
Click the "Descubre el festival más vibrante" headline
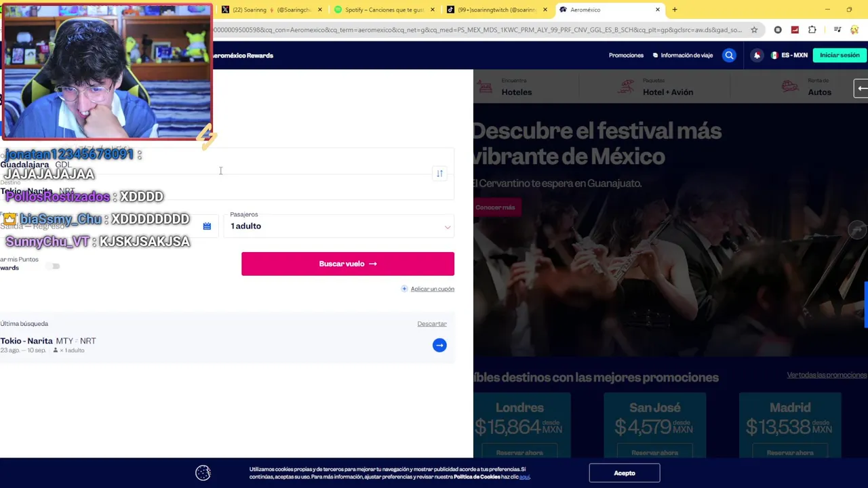point(597,144)
